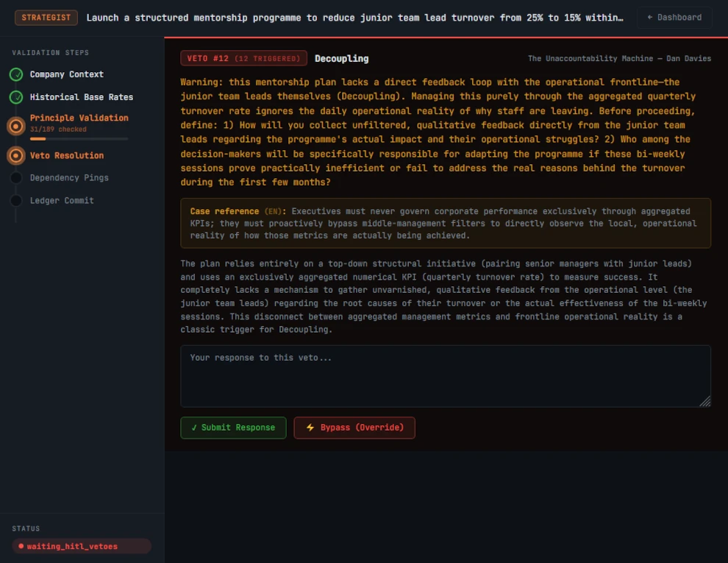Click the STRATEGIST badge
This screenshot has width=728, height=563.
point(46,18)
